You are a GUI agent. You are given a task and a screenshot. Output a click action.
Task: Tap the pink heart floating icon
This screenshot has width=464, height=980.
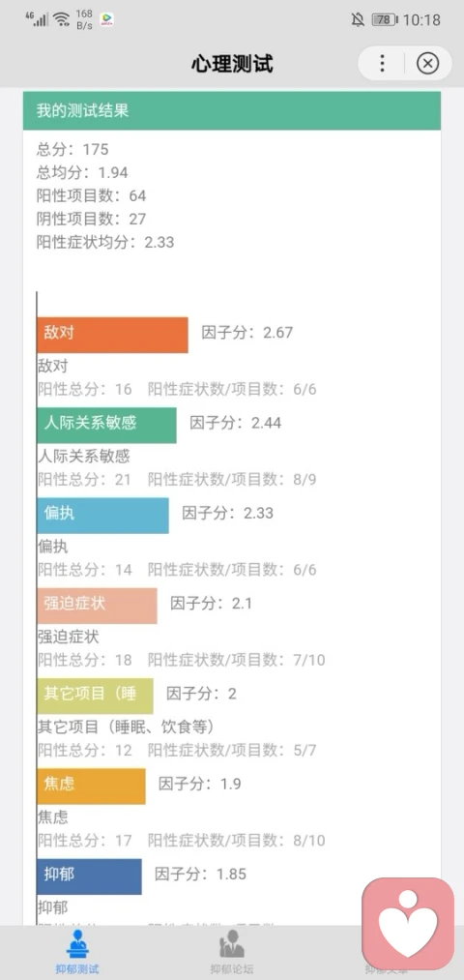[x=408, y=924]
